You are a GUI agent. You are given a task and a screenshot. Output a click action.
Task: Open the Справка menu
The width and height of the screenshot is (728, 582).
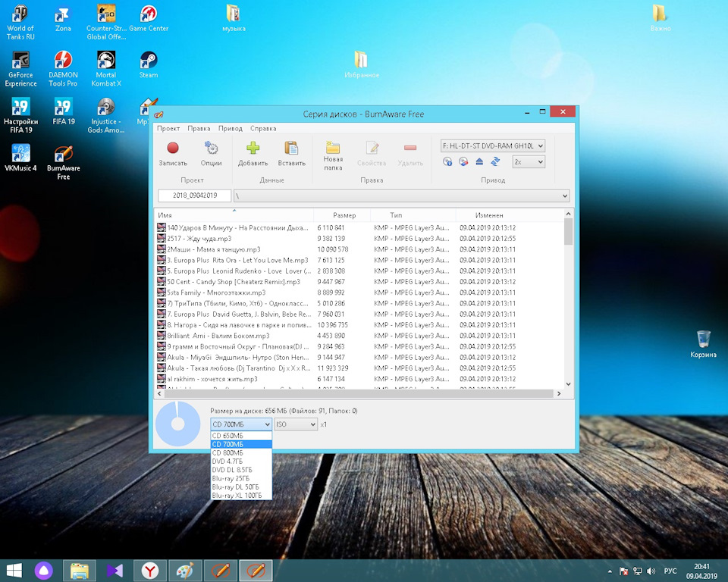coord(263,129)
